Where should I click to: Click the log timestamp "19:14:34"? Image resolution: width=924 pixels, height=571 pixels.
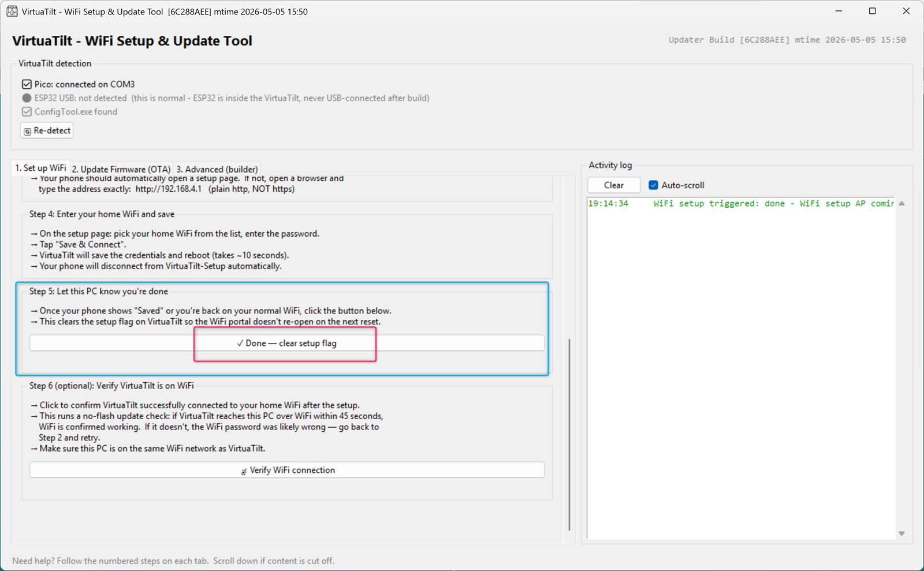[x=608, y=204]
